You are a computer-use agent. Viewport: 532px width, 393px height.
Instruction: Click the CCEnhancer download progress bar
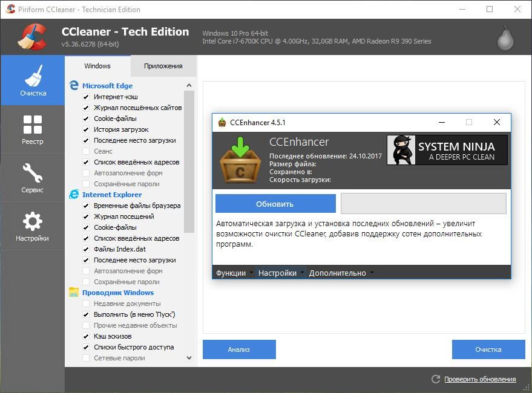click(424, 203)
